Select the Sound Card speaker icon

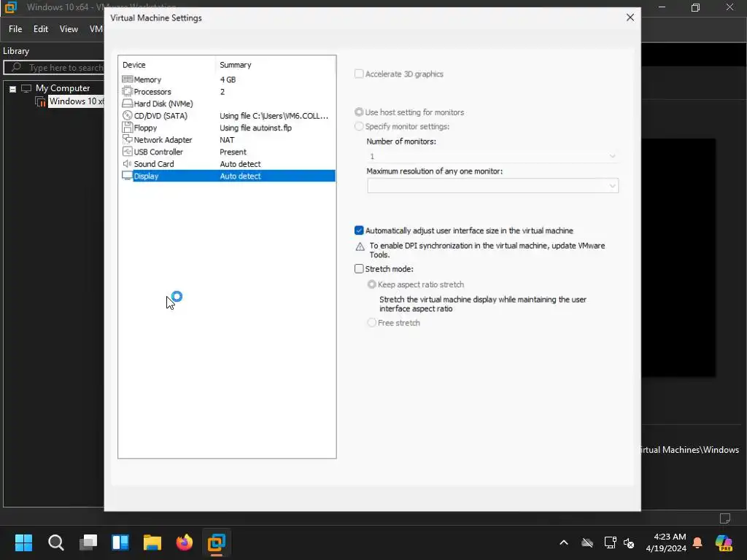tap(127, 163)
